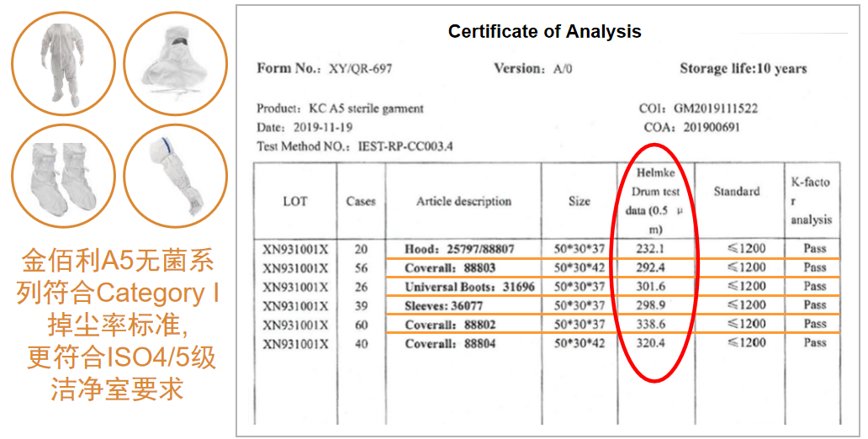Select the Cases value 60

[x=361, y=325]
